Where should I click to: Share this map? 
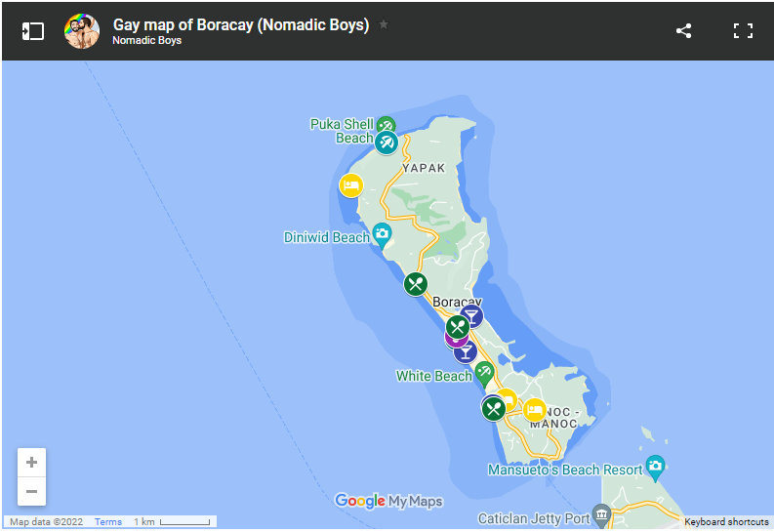pyautogui.click(x=683, y=30)
